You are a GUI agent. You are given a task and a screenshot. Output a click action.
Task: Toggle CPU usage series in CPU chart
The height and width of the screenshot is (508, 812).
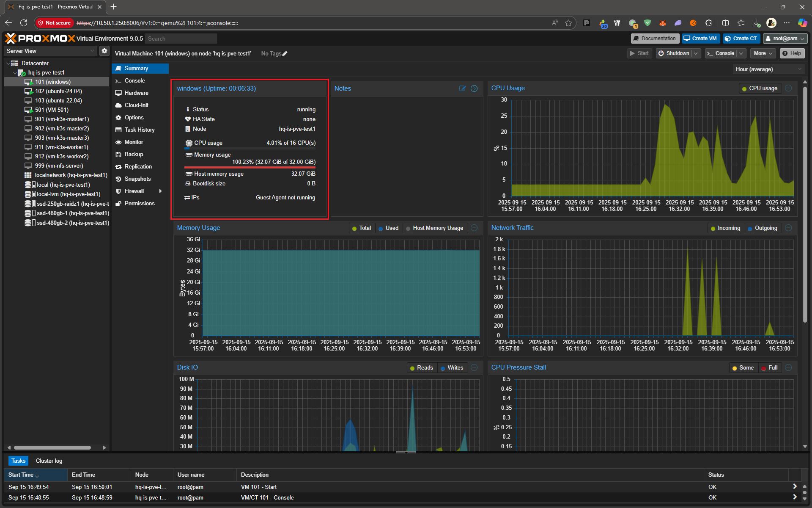point(760,88)
